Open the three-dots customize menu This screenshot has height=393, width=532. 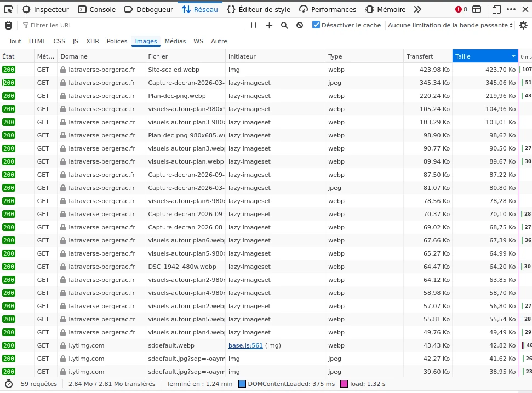(511, 9)
